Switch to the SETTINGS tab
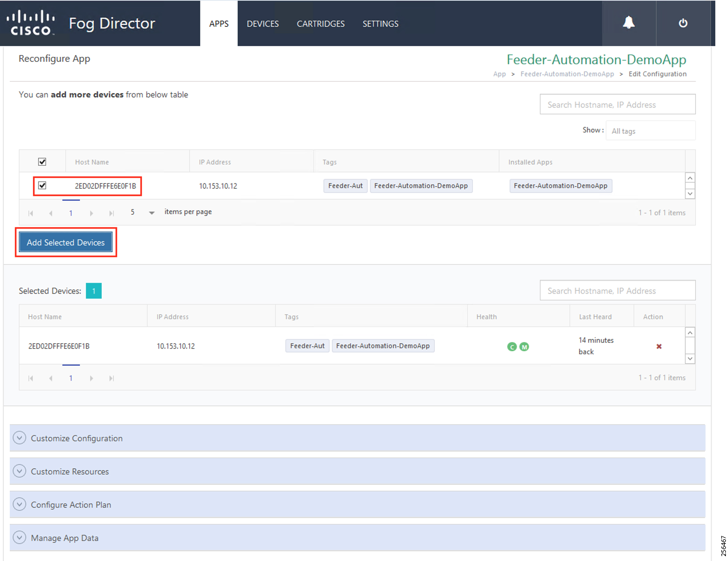This screenshot has height=561, width=728. tap(380, 24)
